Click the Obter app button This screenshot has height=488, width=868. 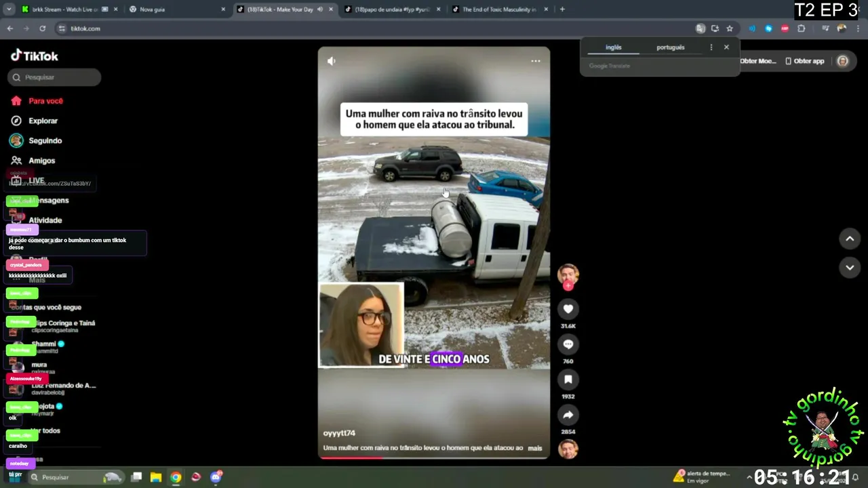click(805, 61)
